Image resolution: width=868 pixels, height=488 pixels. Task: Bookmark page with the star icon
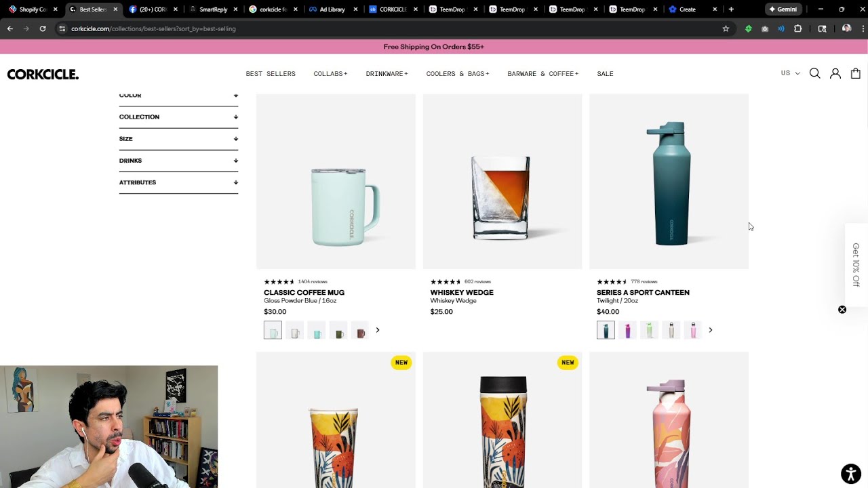(x=726, y=28)
